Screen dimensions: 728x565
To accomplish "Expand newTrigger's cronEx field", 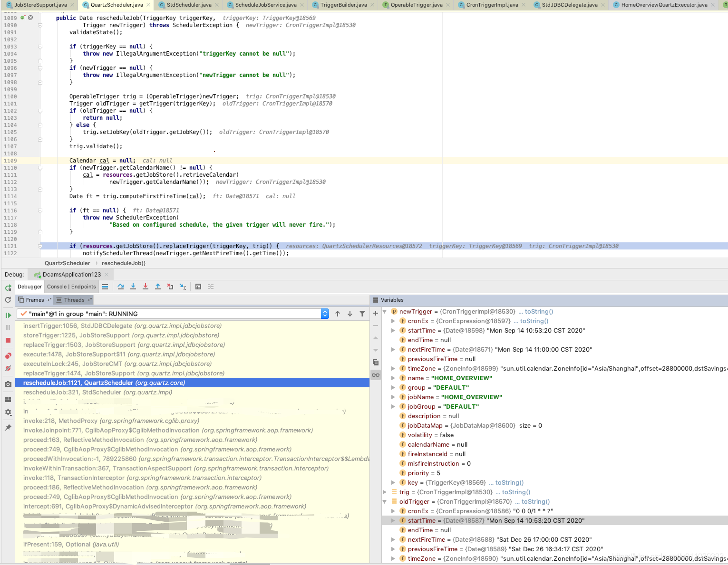I will pos(393,321).
